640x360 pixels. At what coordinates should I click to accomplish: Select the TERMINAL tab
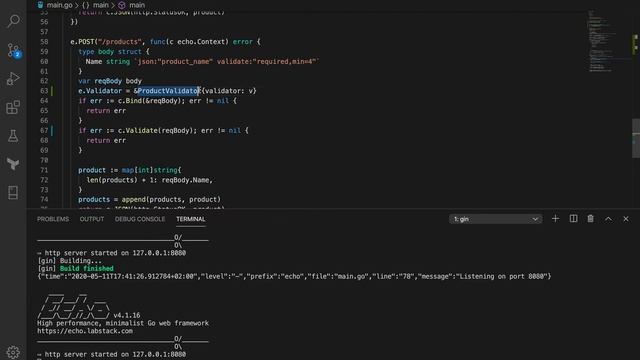pos(191,219)
